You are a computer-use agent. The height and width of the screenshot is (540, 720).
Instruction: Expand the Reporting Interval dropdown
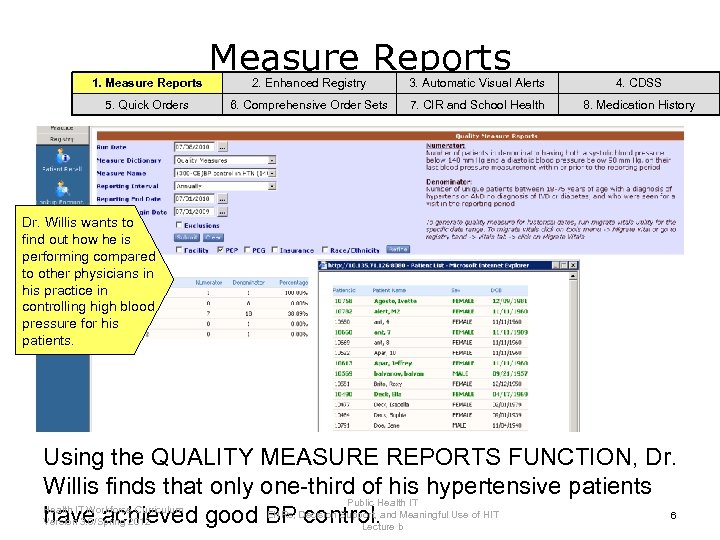point(272,186)
